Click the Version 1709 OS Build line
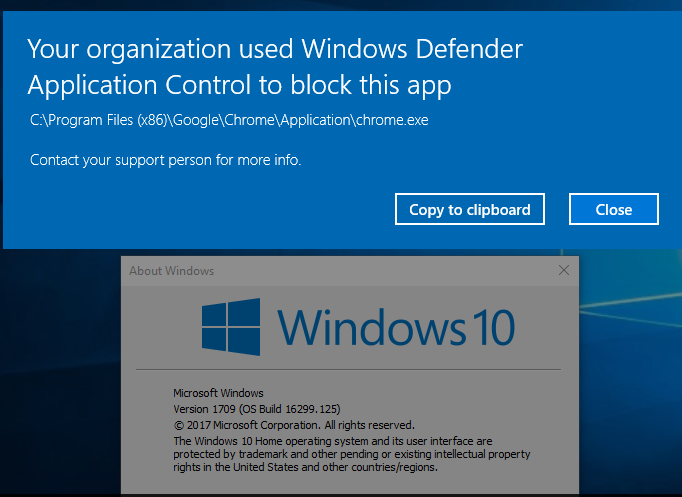The image size is (682, 497). pyautogui.click(x=257, y=409)
